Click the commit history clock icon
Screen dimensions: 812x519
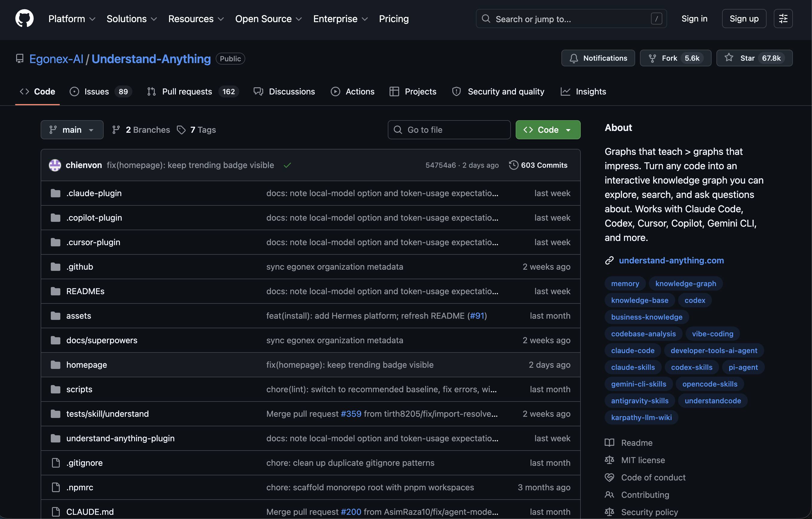(x=513, y=165)
